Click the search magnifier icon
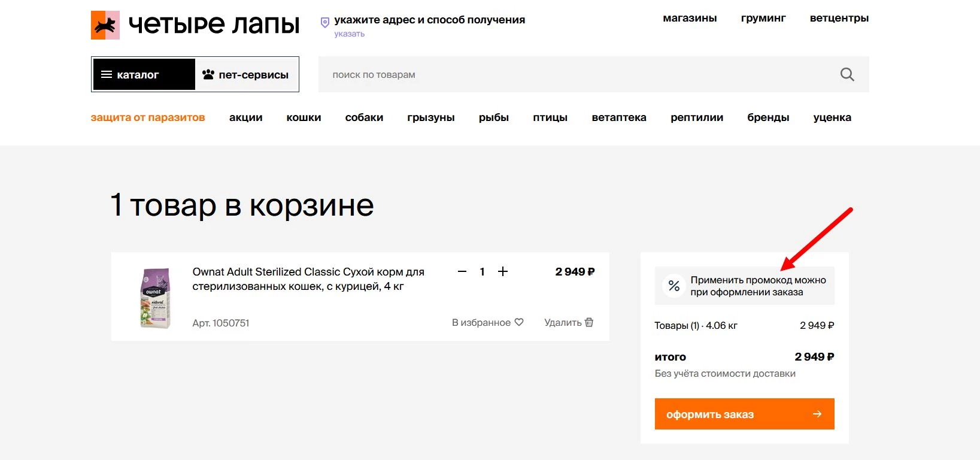Viewport: 980px width, 460px height. 846,74
